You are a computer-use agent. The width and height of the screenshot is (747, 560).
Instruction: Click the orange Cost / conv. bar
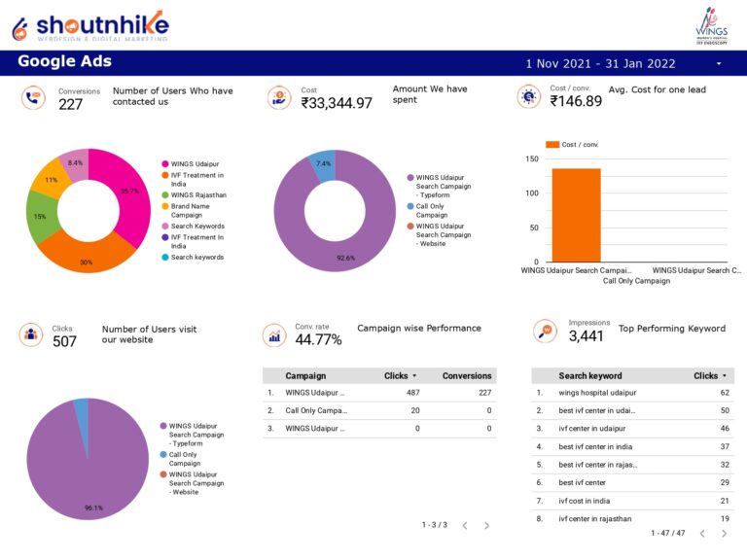pos(576,215)
